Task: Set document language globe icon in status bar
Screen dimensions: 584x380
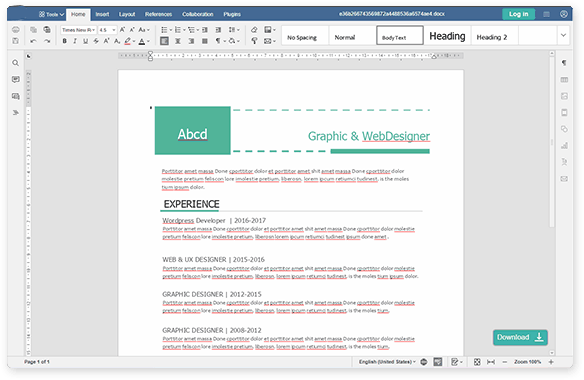Action: (423, 362)
